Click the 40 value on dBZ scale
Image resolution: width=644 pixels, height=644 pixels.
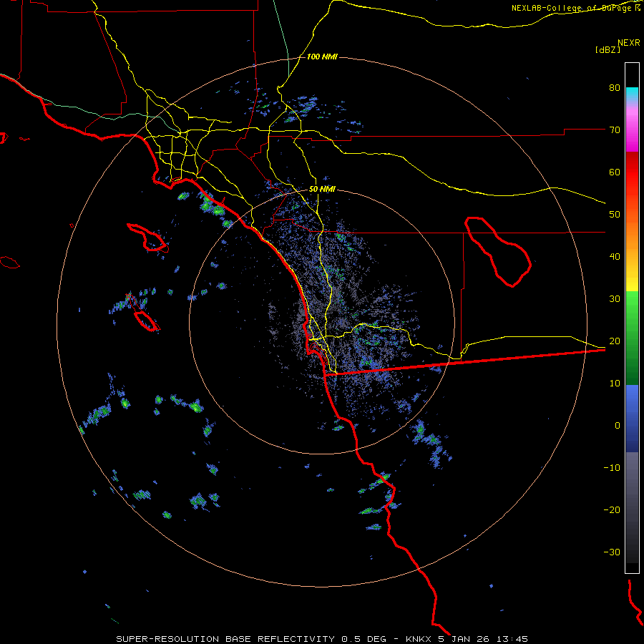[x=615, y=257]
